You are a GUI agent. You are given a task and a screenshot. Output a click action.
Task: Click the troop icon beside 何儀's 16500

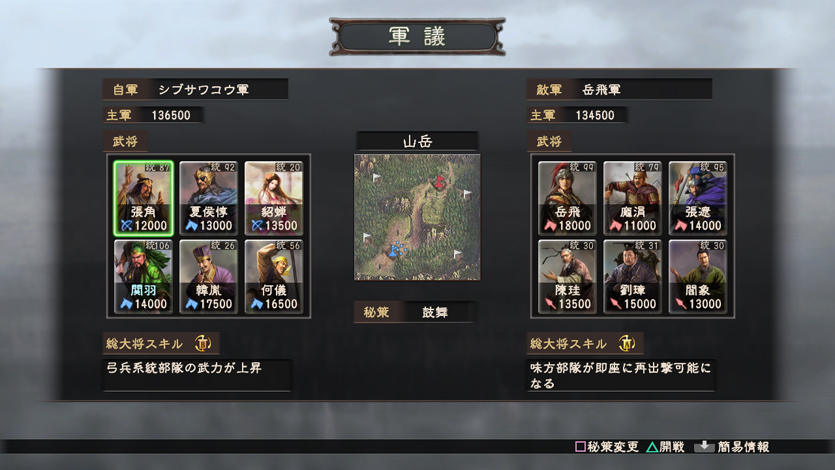pyautogui.click(x=257, y=304)
